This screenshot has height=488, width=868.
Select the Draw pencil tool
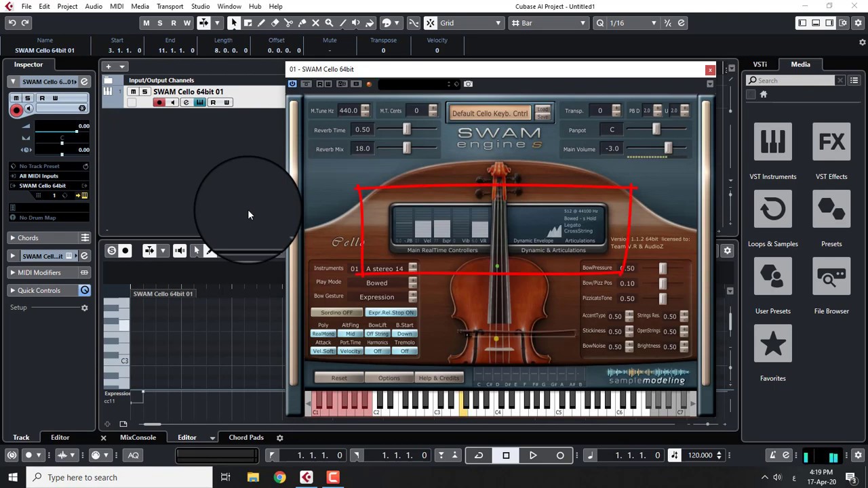click(261, 23)
